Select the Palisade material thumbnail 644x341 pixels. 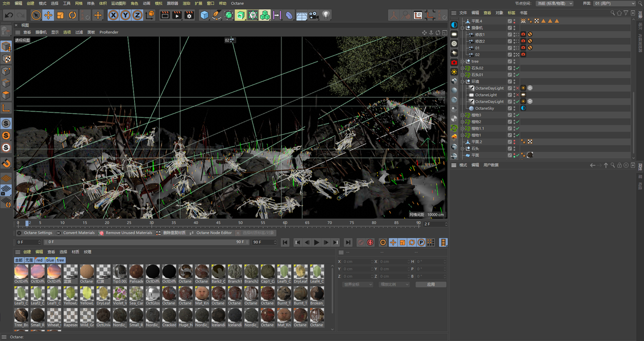[136, 272]
